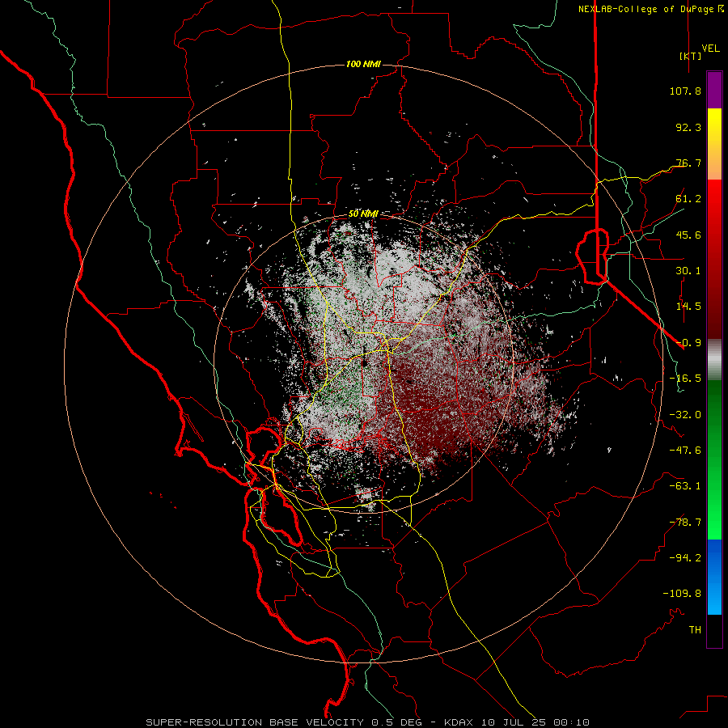Click the 45.6 velocity scale value
Screen dimensions: 728x728
[x=688, y=235]
